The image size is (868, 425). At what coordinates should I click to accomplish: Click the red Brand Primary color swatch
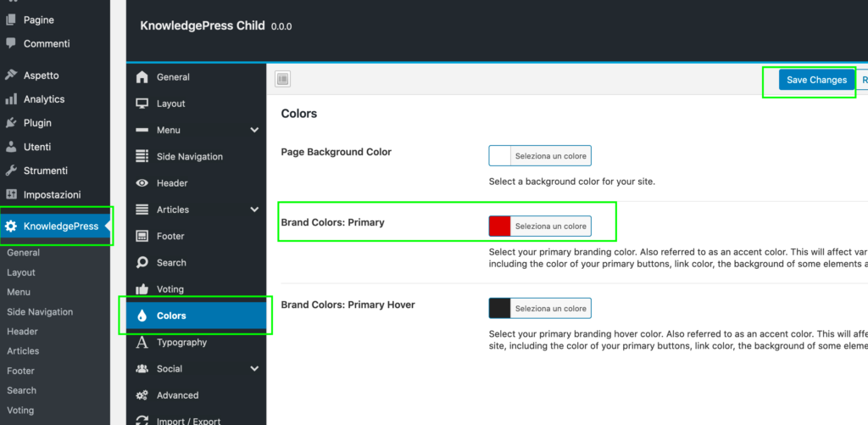coord(500,226)
